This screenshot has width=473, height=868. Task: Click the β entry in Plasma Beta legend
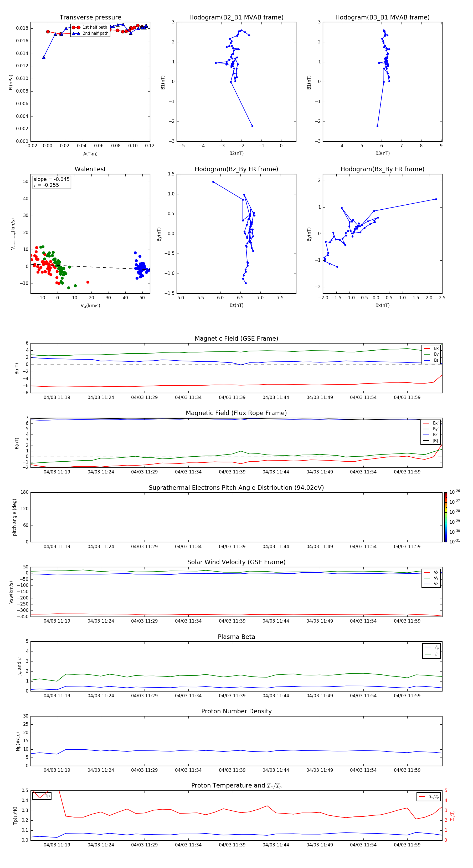(431, 654)
